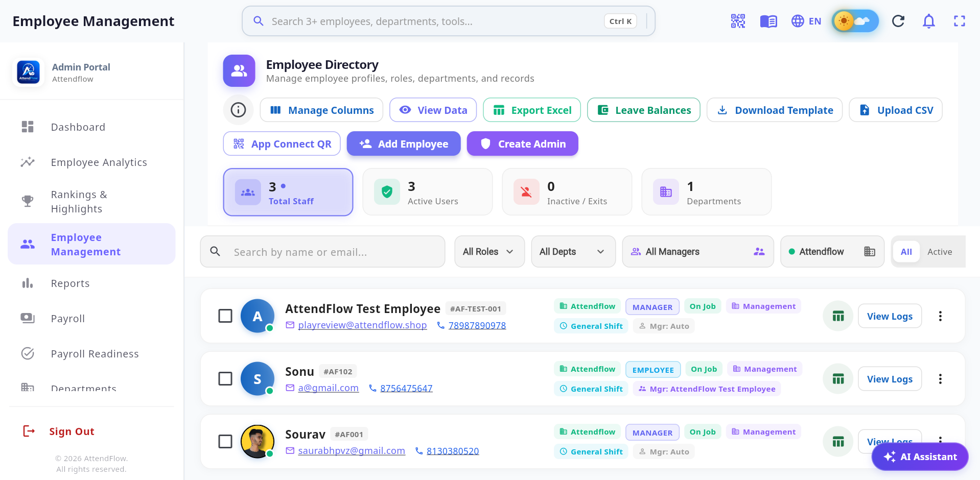
Task: Select the Inactive / Exits stat card
Action: [x=567, y=192]
